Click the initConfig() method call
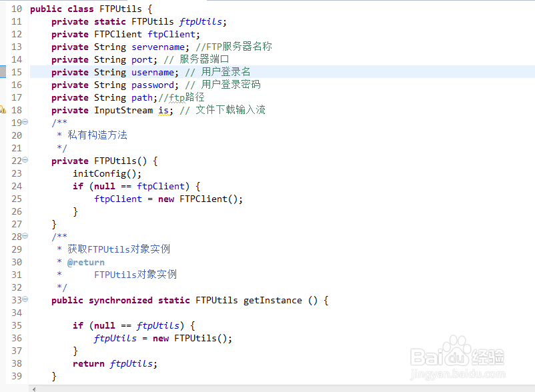535x392 pixels. coord(107,173)
